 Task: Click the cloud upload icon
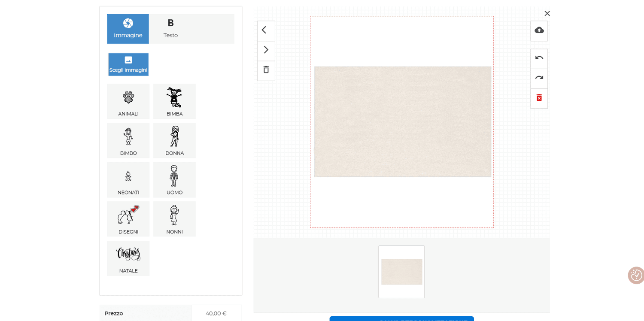[539, 30]
